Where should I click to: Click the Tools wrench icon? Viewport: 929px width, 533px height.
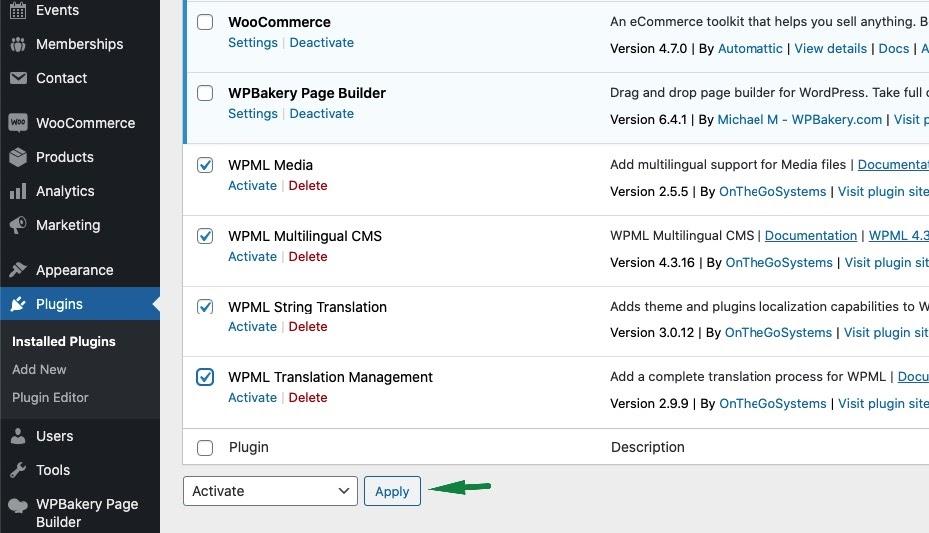tap(18, 470)
